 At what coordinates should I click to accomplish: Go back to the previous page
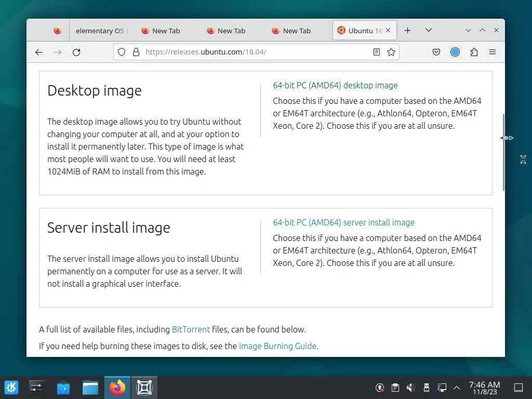pyautogui.click(x=39, y=52)
